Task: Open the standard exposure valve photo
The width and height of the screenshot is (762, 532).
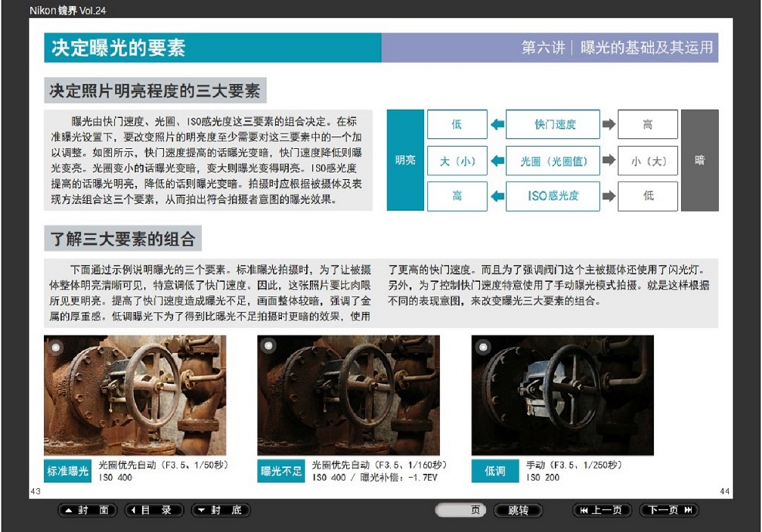Action: click(135, 395)
